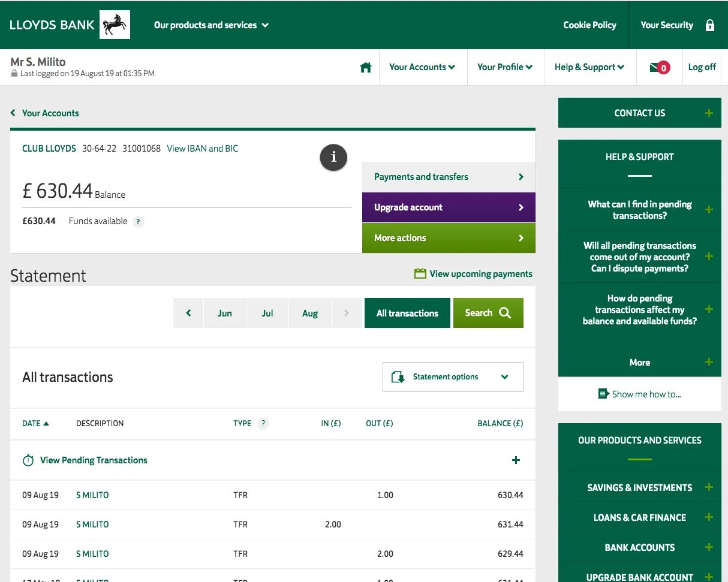Click the purple Upgrade account option
The image size is (728, 582).
[449, 207]
